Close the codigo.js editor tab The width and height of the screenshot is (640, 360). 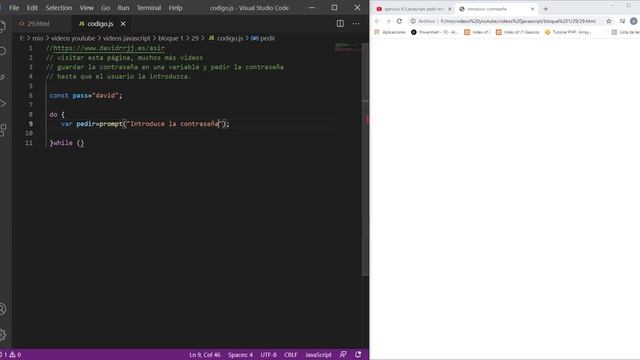[123, 24]
